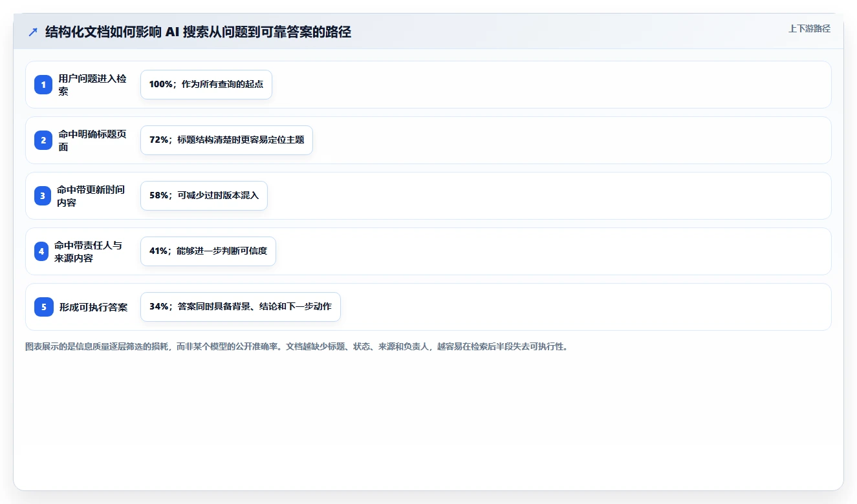Click the 41%；能够进一步判断可信度 pill

pos(208,251)
